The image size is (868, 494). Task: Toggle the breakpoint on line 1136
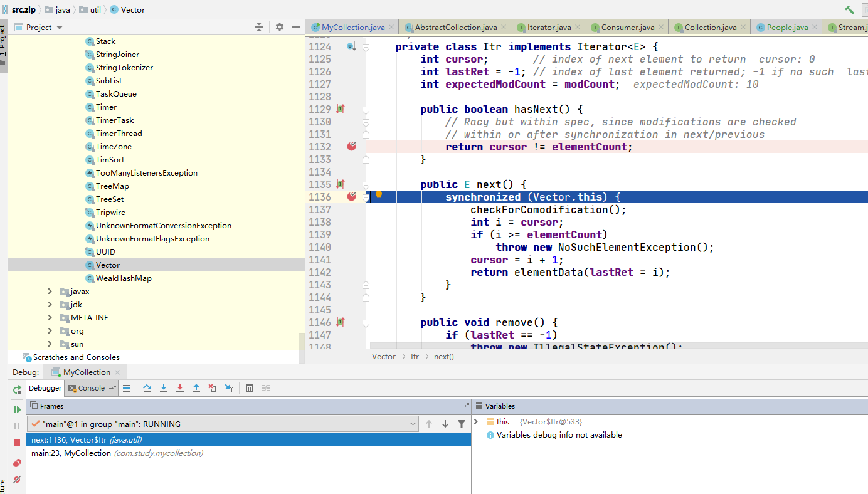tap(351, 197)
